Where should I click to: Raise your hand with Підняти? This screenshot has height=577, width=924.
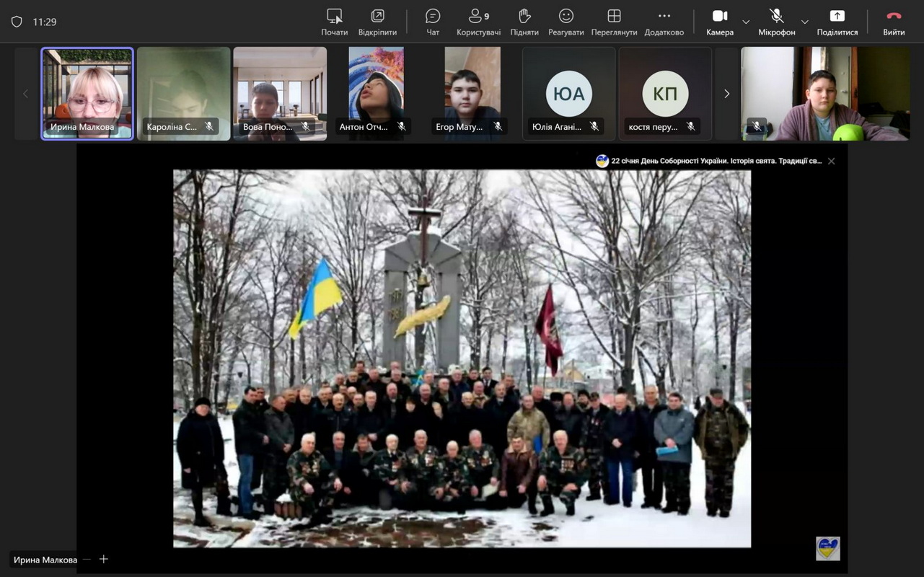click(x=524, y=22)
